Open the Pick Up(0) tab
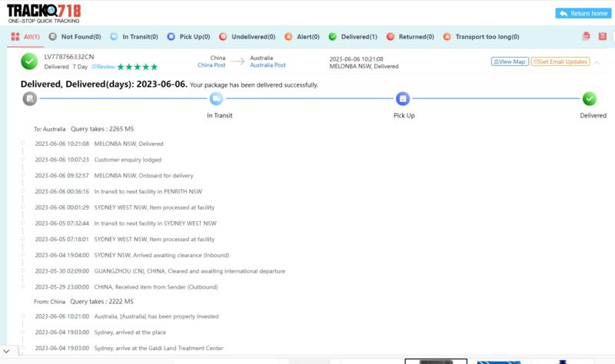615x364 pixels. click(x=188, y=36)
